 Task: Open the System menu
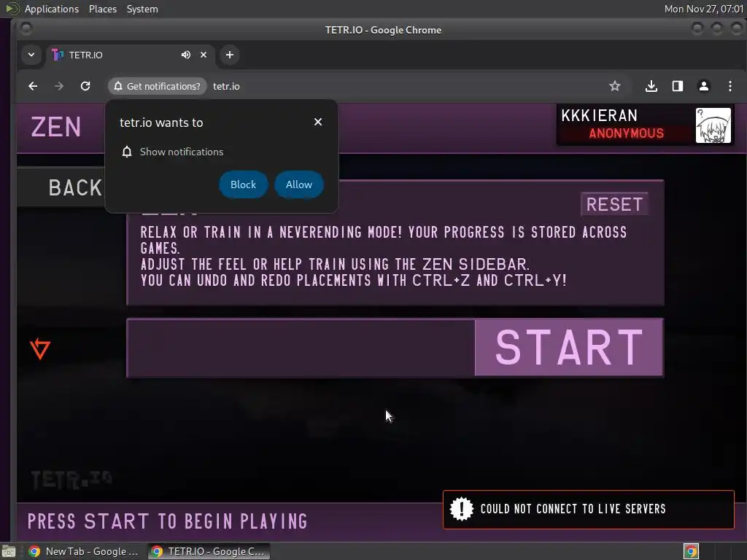pos(142,9)
